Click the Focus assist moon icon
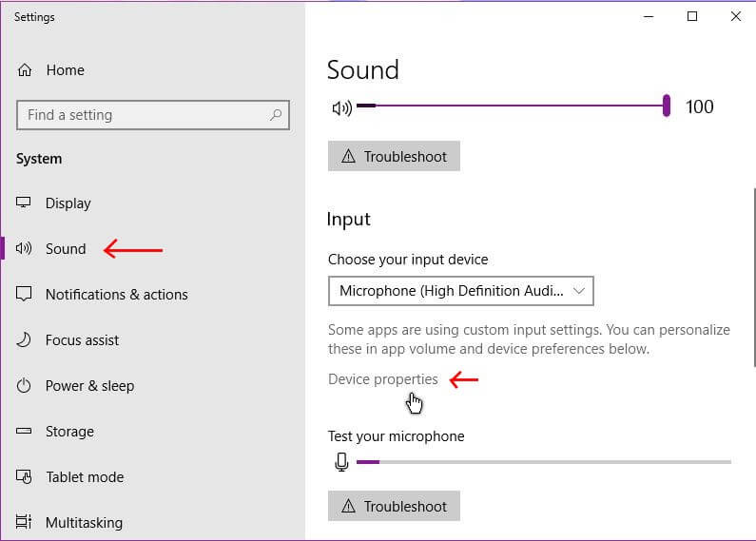This screenshot has height=541, width=756. [24, 340]
